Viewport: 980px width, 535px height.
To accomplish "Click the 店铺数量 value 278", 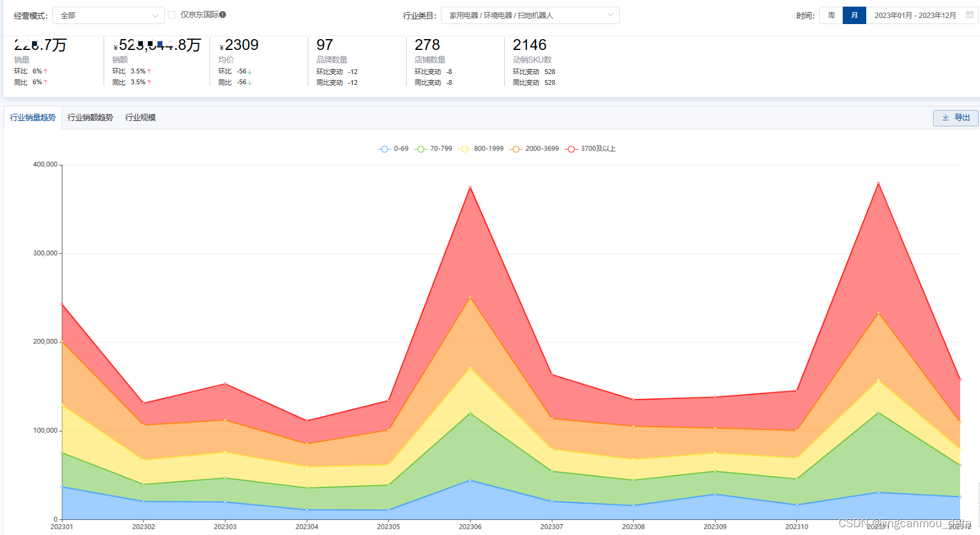I will 427,45.
